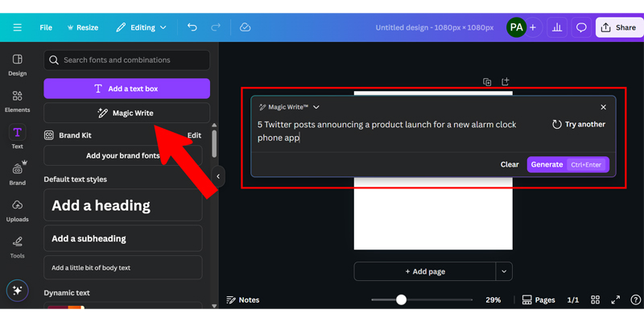
Task: Click the Brand Kit icon
Action: [x=49, y=135]
